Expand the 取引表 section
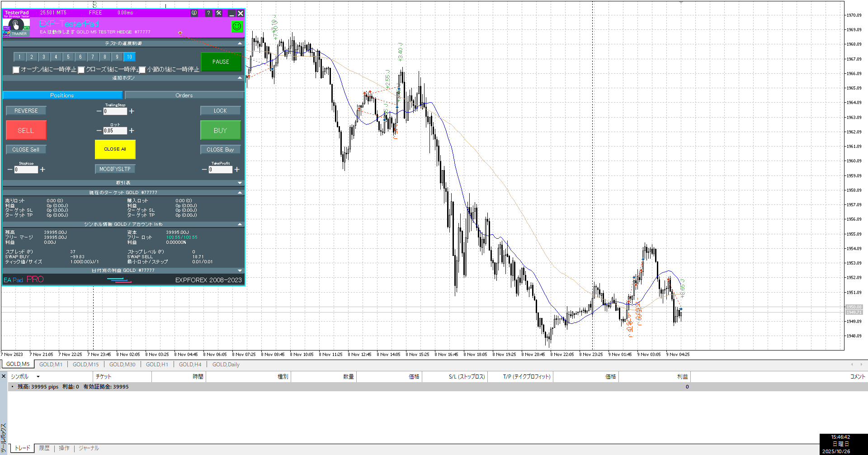The height and width of the screenshot is (455, 868). (240, 183)
